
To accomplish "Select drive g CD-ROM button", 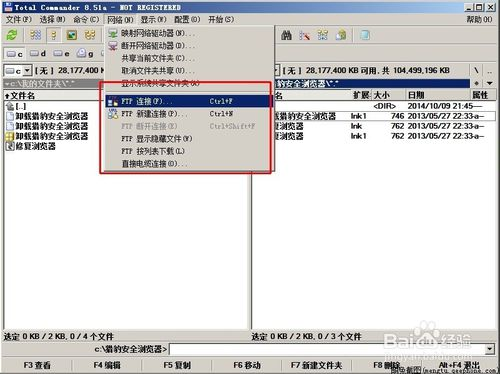I will [85, 54].
